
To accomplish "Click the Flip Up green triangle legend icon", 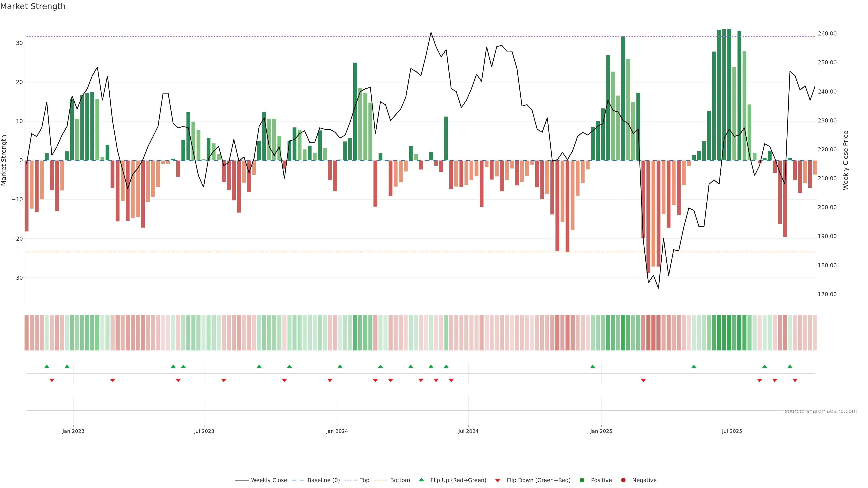I will [x=421, y=480].
